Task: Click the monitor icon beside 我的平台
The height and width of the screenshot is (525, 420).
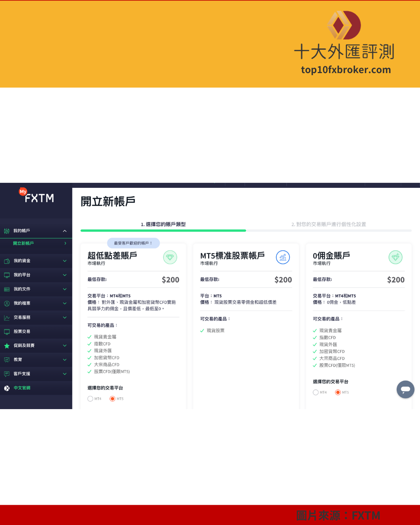Action: coord(7,275)
